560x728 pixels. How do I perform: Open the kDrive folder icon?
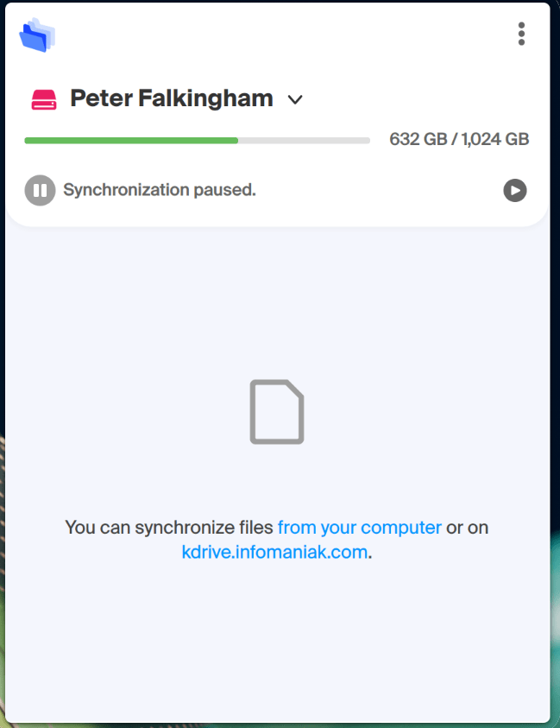click(37, 35)
